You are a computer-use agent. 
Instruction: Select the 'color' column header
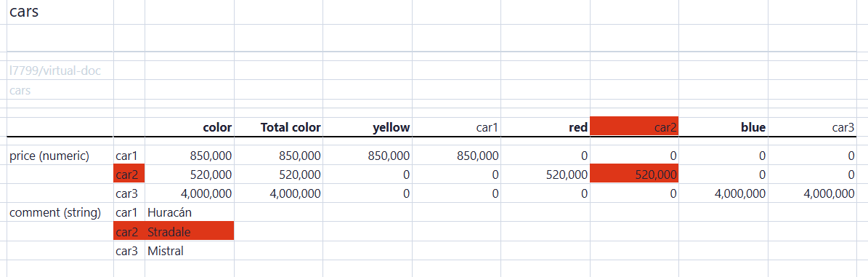click(190, 127)
